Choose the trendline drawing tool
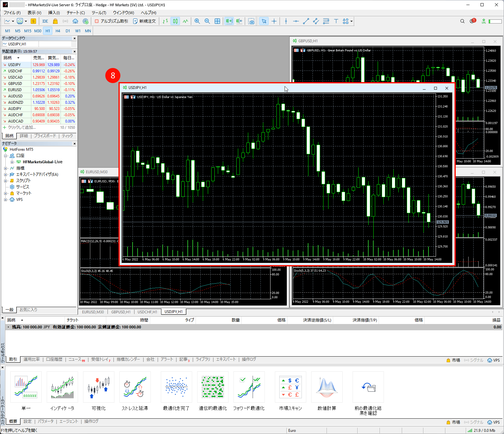The height and width of the screenshot is (434, 504). click(x=306, y=21)
